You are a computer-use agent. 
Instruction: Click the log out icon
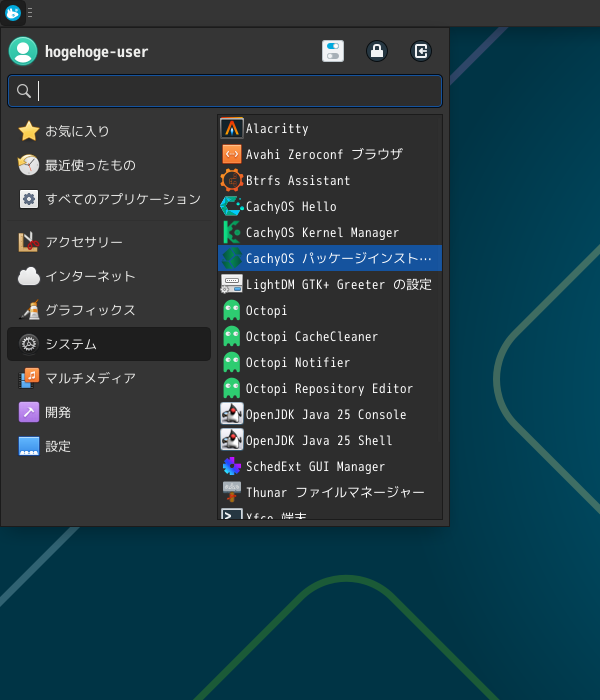tap(421, 51)
